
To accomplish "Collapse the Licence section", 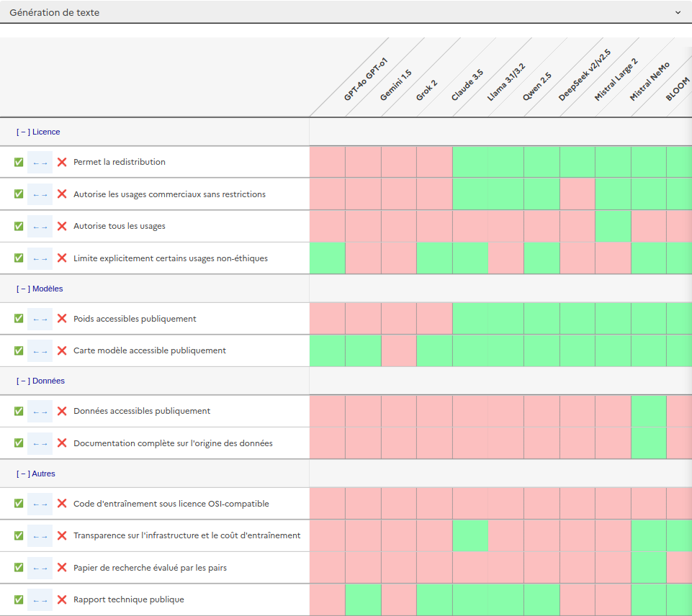I will tap(38, 132).
